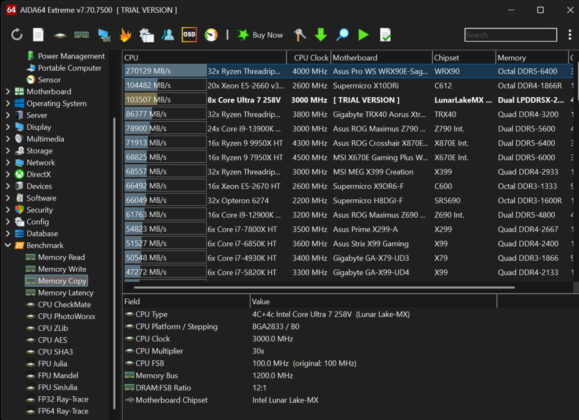Start benchmark with the green play icon
Image resolution: width=579 pixels, height=420 pixels.
pyautogui.click(x=363, y=35)
